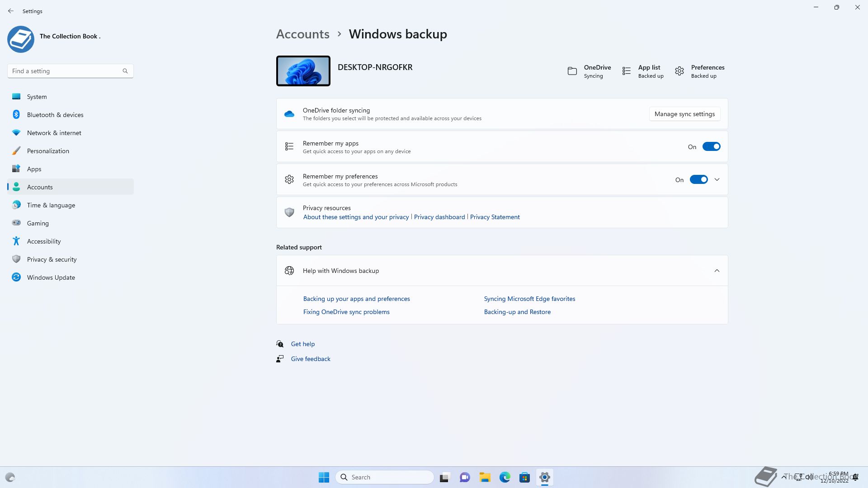The image size is (868, 488).
Task: Select Accounts in the sidebar
Action: pyautogui.click(x=71, y=187)
